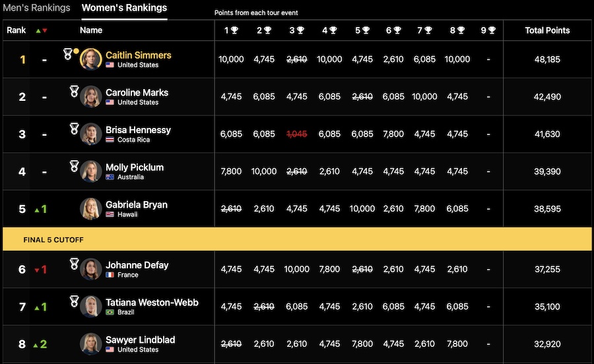The width and height of the screenshot is (594, 364).
Task: Click the yellow Final 5 Cutoff banner
Action: pos(297,239)
